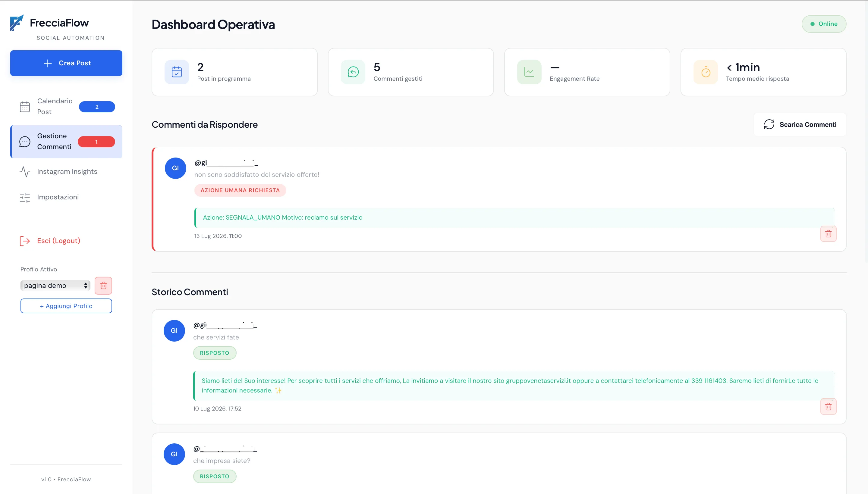Delete the 'non sono soddisfatto' comment
This screenshot has width=868, height=494.
pyautogui.click(x=828, y=234)
